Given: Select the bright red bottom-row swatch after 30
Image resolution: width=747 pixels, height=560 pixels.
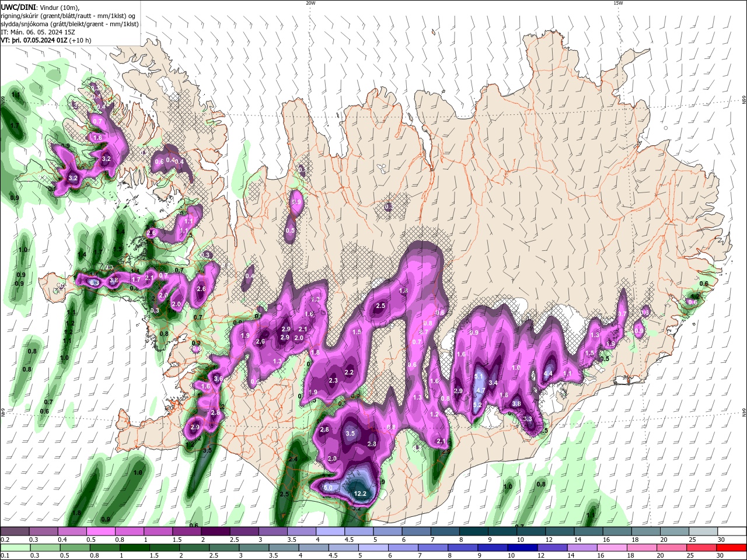Looking at the screenshot, I should [732, 548].
